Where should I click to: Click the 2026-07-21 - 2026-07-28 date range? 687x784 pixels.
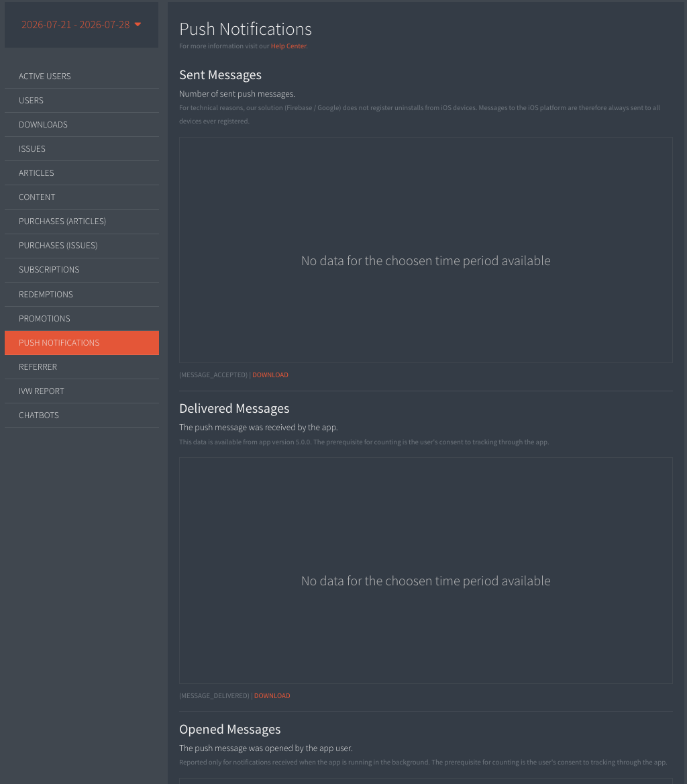tap(75, 24)
